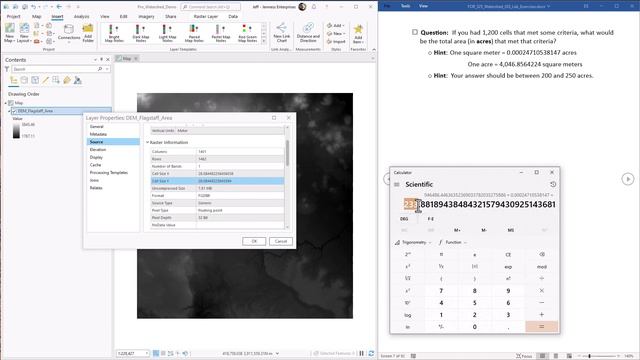Choose the Dark Map Notes template
Image resolution: width=640 pixels, height=360 pixels.
point(140,33)
